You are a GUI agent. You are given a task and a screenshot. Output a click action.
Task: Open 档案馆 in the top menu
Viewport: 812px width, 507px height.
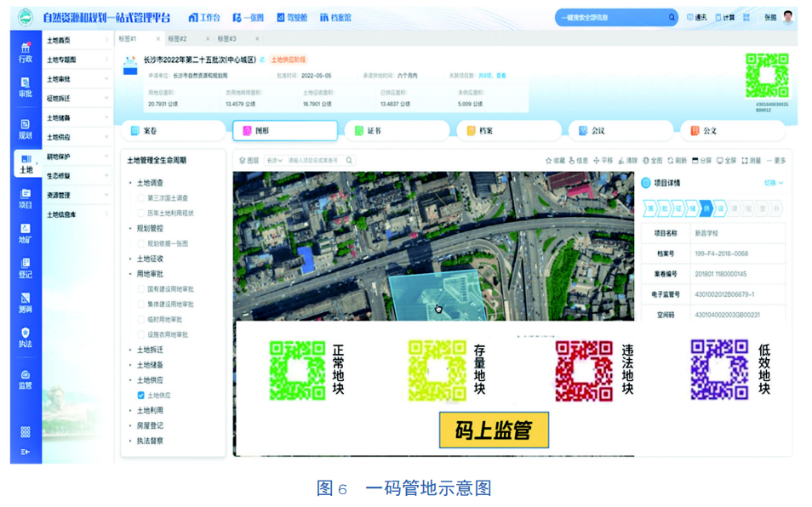point(335,18)
